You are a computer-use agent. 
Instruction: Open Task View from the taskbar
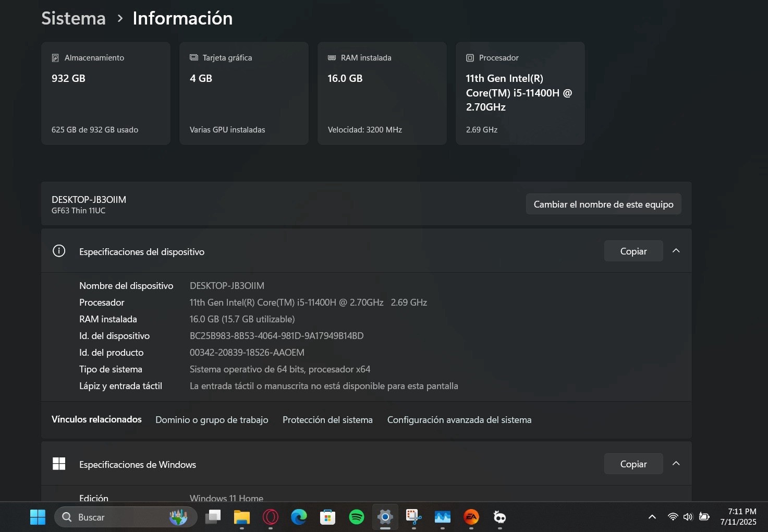tap(213, 517)
